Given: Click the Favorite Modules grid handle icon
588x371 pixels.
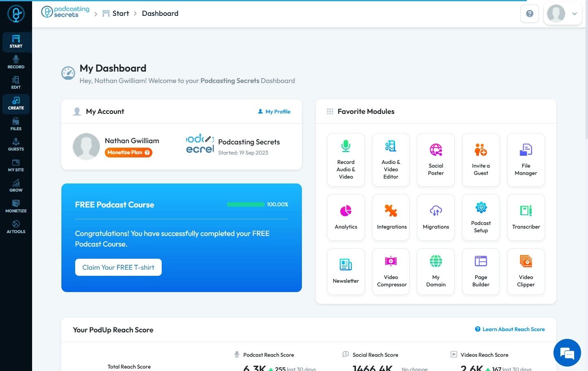Looking at the screenshot, I should (330, 111).
